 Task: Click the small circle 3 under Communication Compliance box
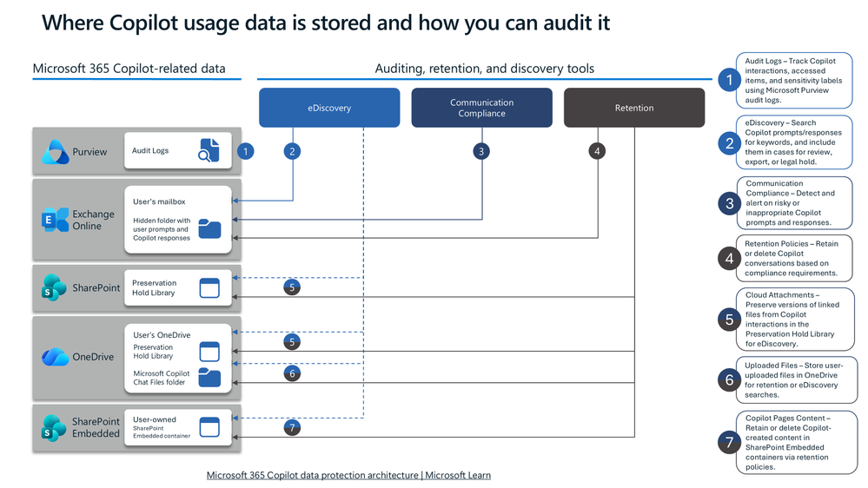click(481, 151)
